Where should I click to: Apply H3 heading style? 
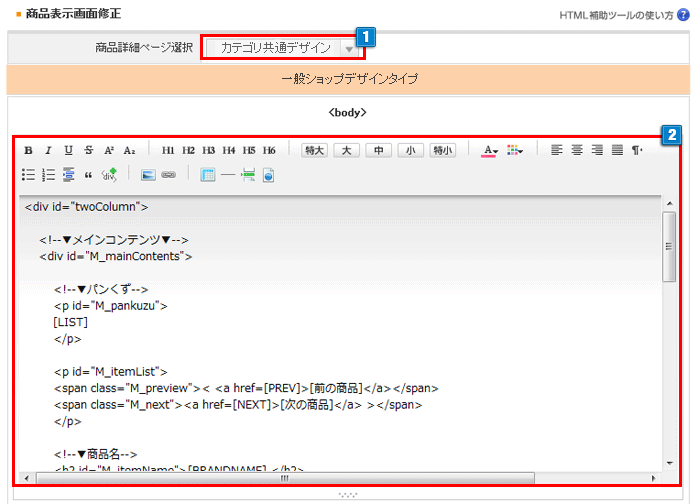pyautogui.click(x=208, y=150)
